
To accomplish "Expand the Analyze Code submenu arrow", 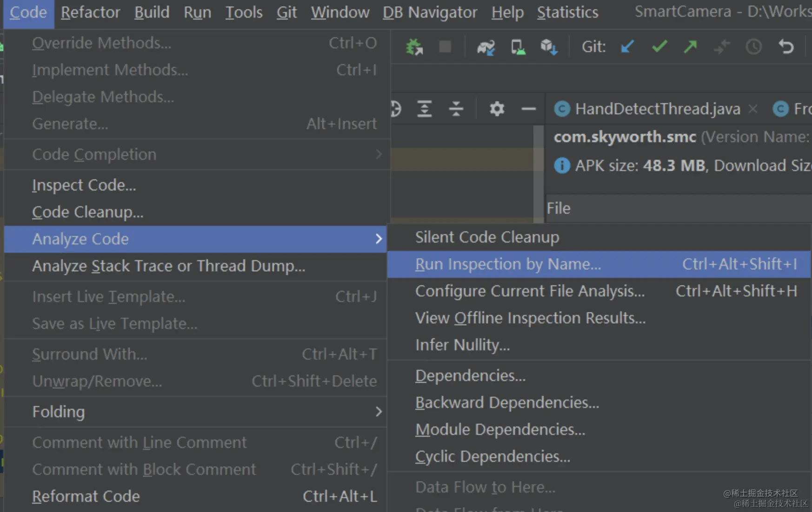I will click(x=379, y=239).
